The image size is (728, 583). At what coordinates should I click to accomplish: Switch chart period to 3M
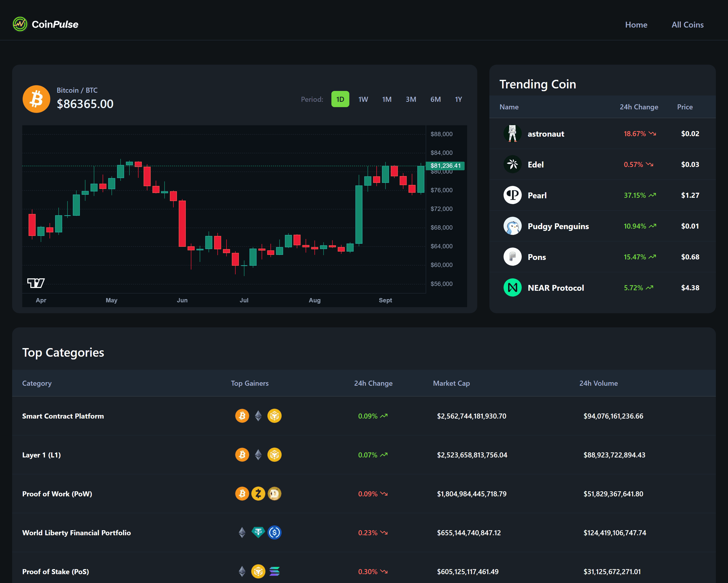click(411, 99)
